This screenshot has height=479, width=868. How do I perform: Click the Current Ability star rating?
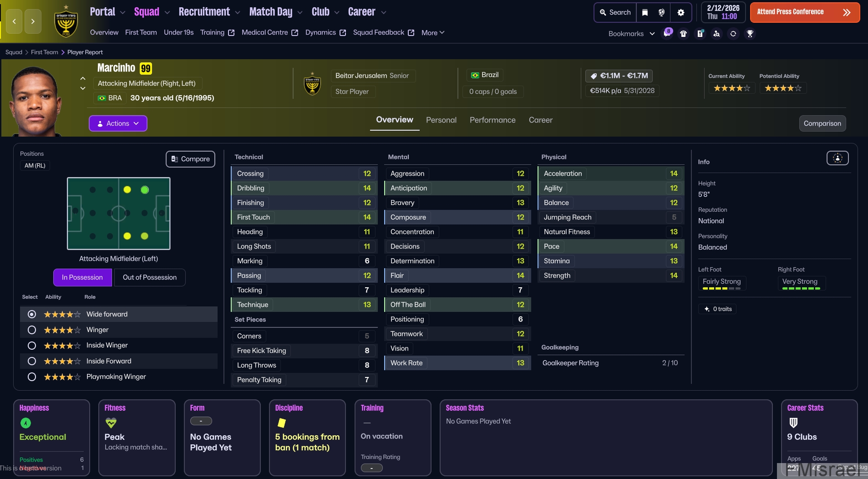pos(731,88)
